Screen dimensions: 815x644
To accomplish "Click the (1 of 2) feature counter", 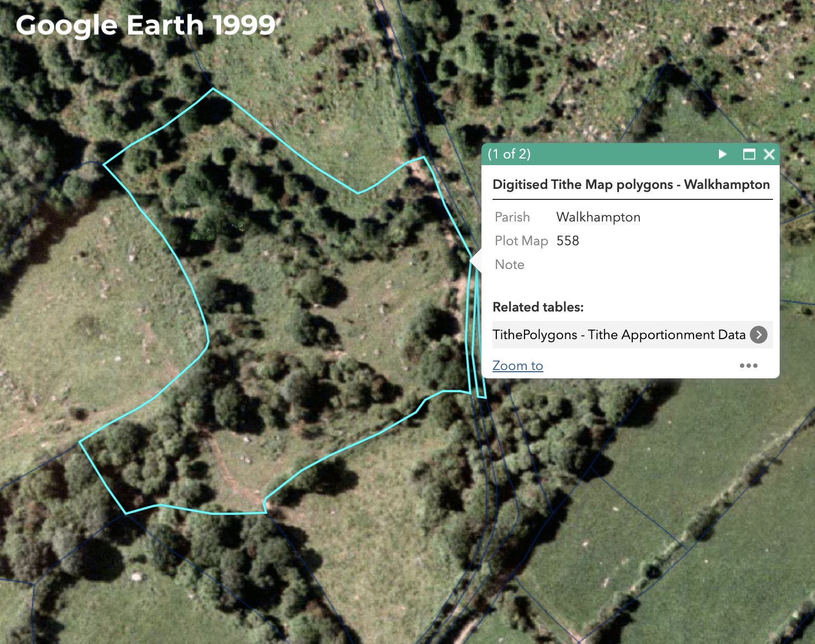I will click(x=509, y=154).
